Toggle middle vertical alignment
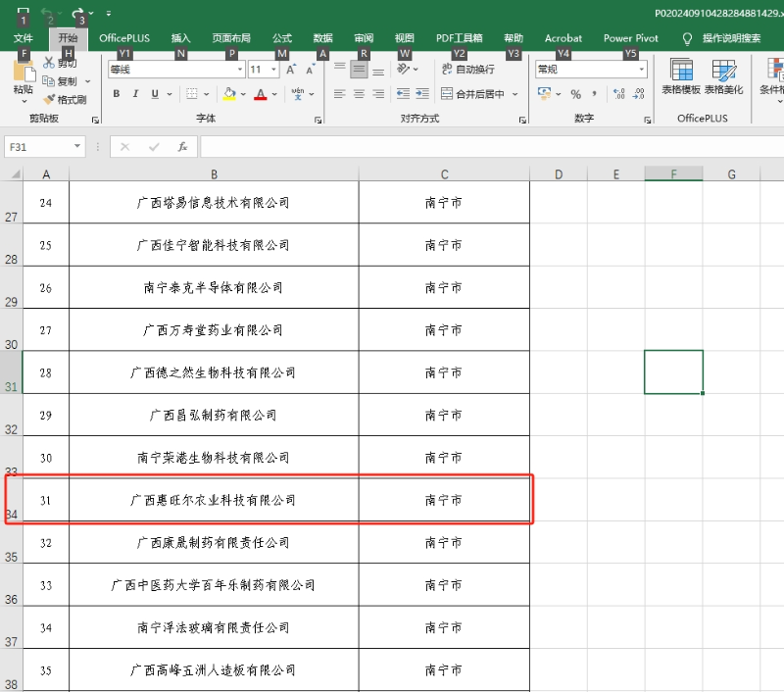The image size is (784, 692). [359, 69]
